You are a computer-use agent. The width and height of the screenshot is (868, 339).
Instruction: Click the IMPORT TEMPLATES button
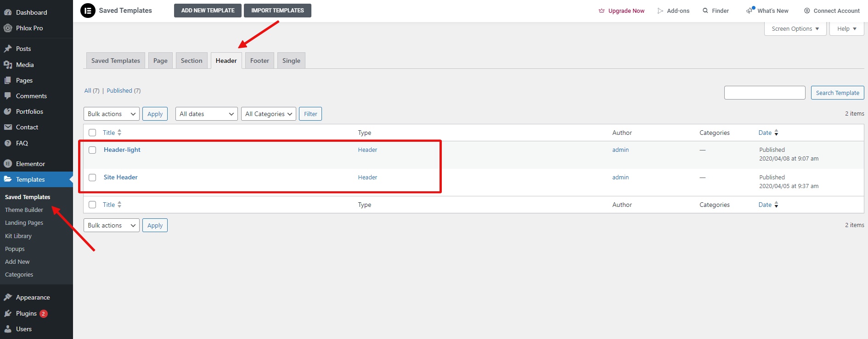tap(277, 11)
